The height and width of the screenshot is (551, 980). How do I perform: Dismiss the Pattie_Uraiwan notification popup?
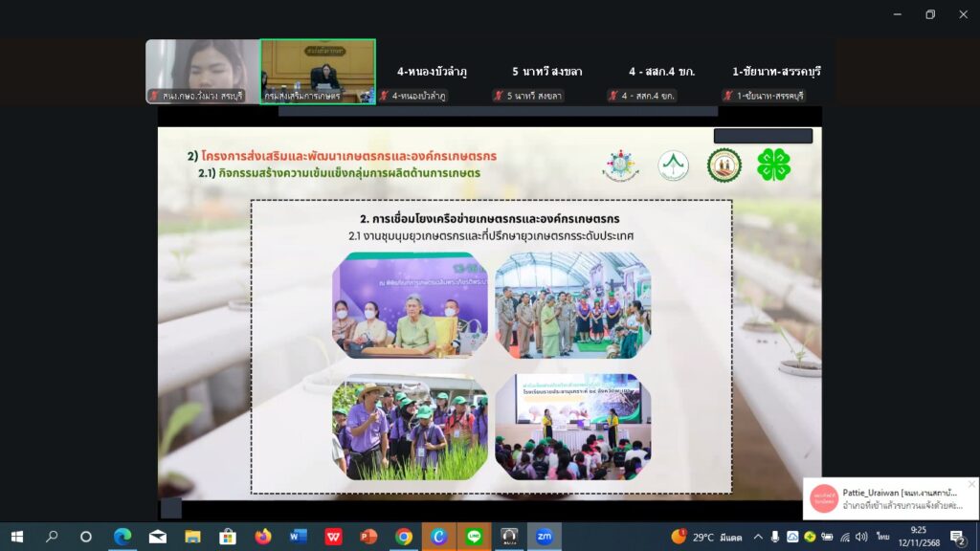coord(971,484)
